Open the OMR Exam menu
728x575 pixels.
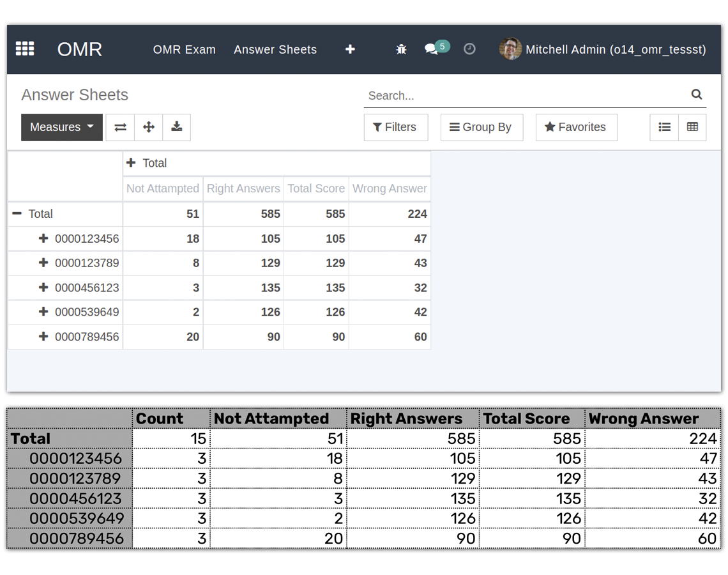tap(184, 49)
